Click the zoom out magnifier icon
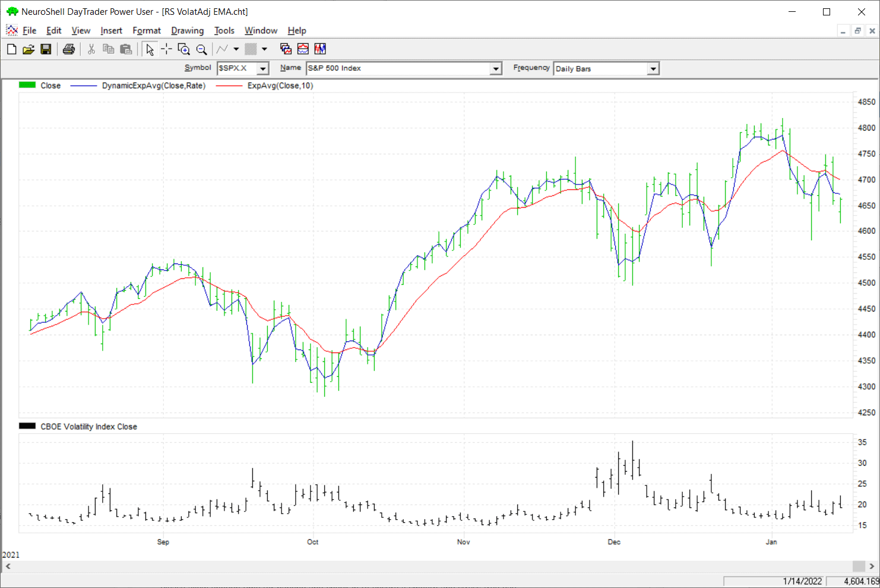Image resolution: width=880 pixels, height=588 pixels. click(201, 49)
